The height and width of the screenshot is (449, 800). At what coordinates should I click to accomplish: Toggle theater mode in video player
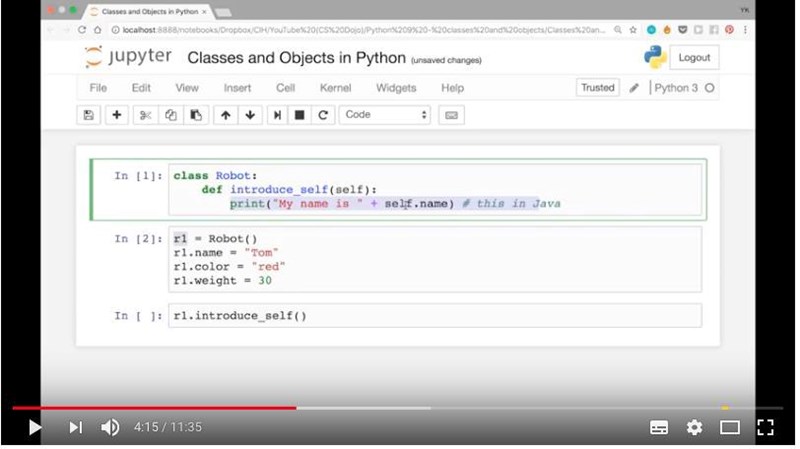pyautogui.click(x=730, y=427)
